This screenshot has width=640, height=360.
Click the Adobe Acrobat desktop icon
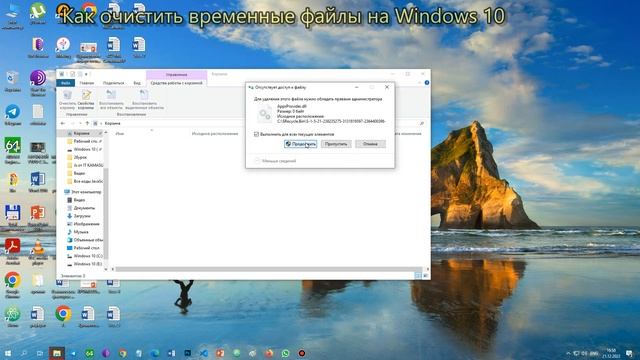[13, 251]
